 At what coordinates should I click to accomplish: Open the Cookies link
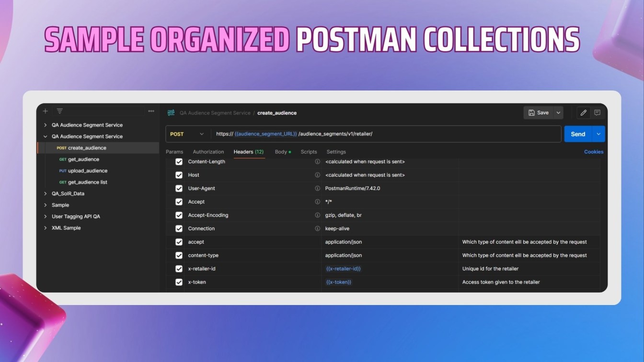594,152
